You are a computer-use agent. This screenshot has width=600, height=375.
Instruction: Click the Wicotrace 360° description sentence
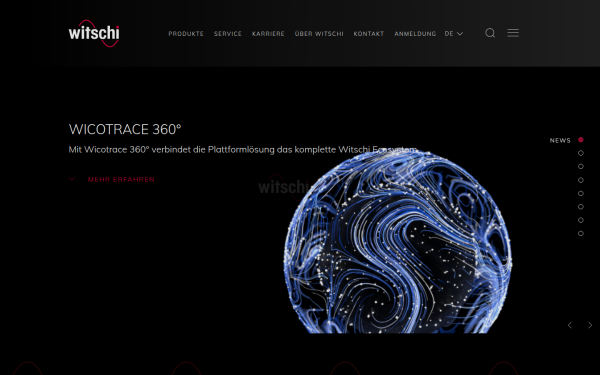coord(243,150)
